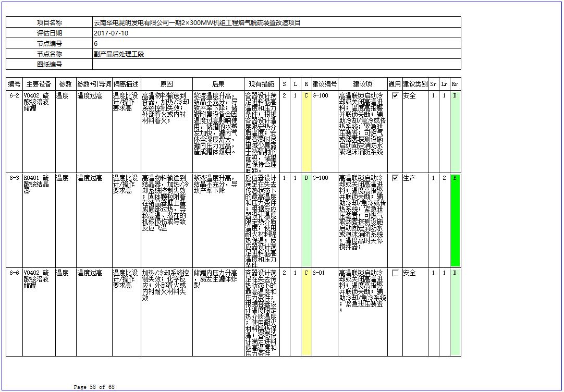Click the 图纸编号 label
The height and width of the screenshot is (392, 564).
pos(50,64)
